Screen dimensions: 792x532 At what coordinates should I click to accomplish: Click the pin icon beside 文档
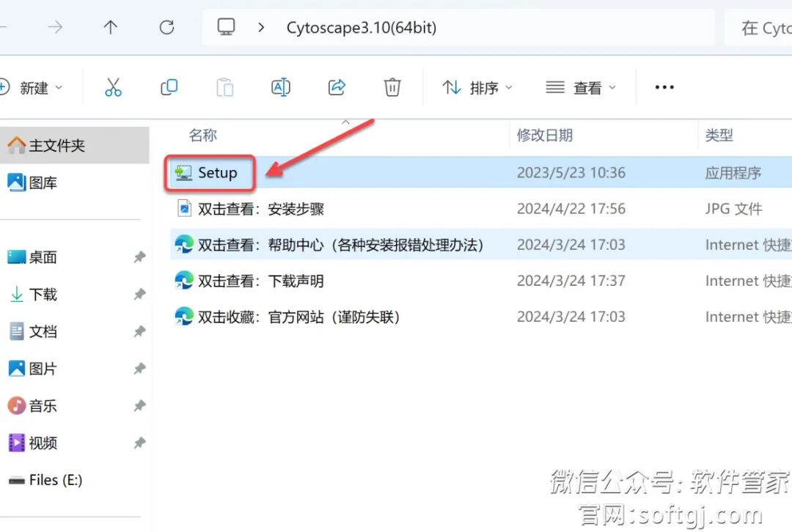(139, 332)
